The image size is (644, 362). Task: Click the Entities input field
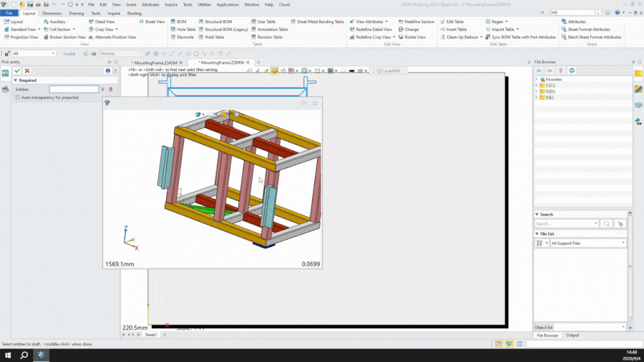(74, 89)
